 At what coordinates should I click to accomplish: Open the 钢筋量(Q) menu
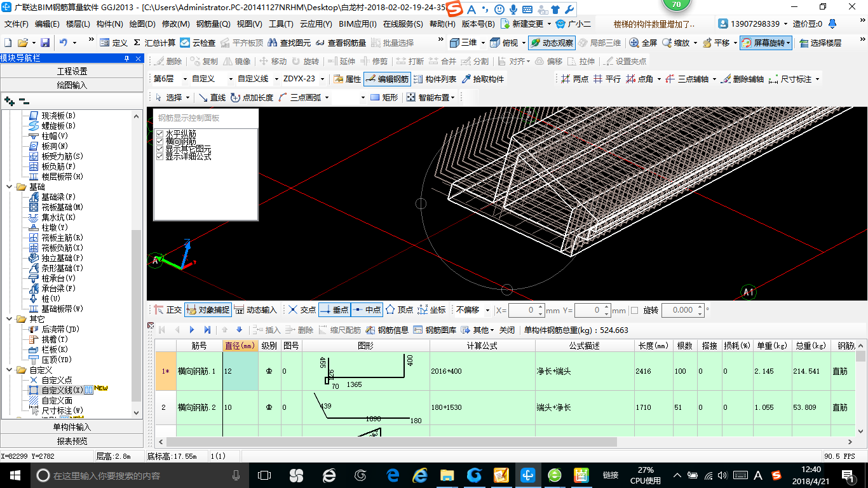pos(213,24)
